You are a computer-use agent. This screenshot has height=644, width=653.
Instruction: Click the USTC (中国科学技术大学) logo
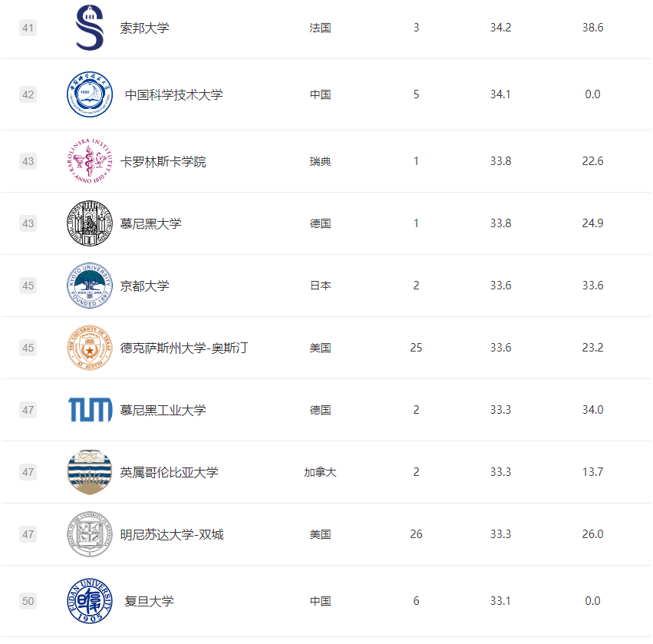(90, 94)
